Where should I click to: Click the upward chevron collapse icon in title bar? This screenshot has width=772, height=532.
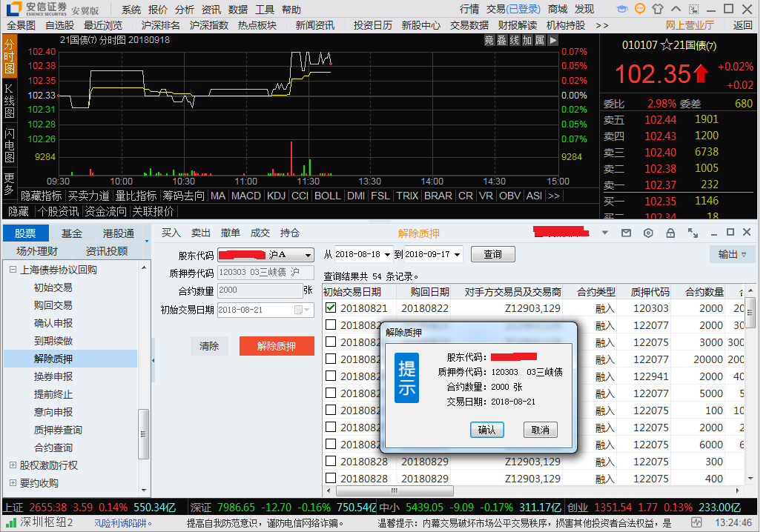(x=676, y=9)
